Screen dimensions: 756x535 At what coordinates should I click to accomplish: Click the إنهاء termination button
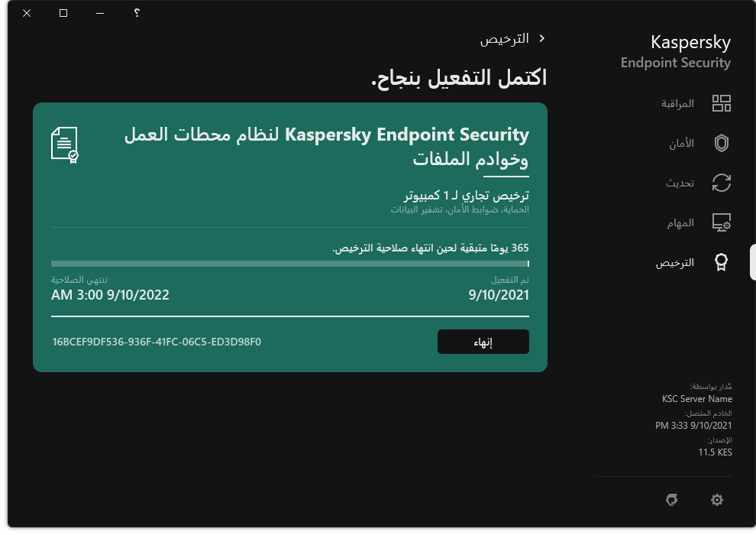(x=483, y=342)
